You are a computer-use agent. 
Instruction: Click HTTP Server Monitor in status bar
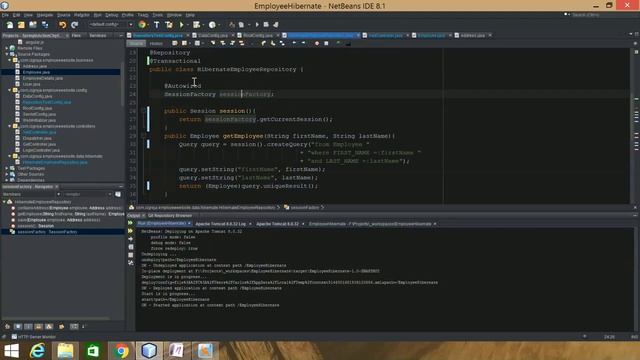(33, 337)
